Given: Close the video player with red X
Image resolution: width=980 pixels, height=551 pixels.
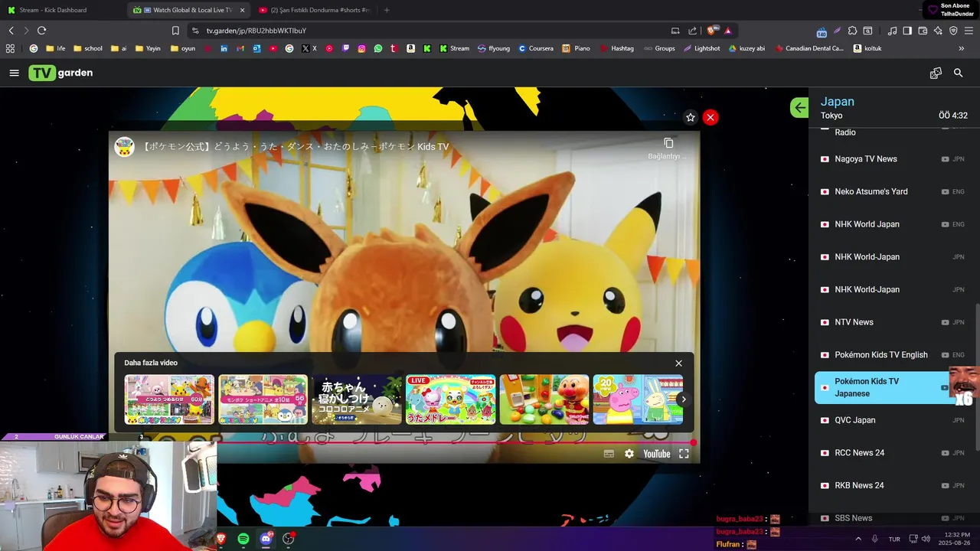Looking at the screenshot, I should (710, 117).
